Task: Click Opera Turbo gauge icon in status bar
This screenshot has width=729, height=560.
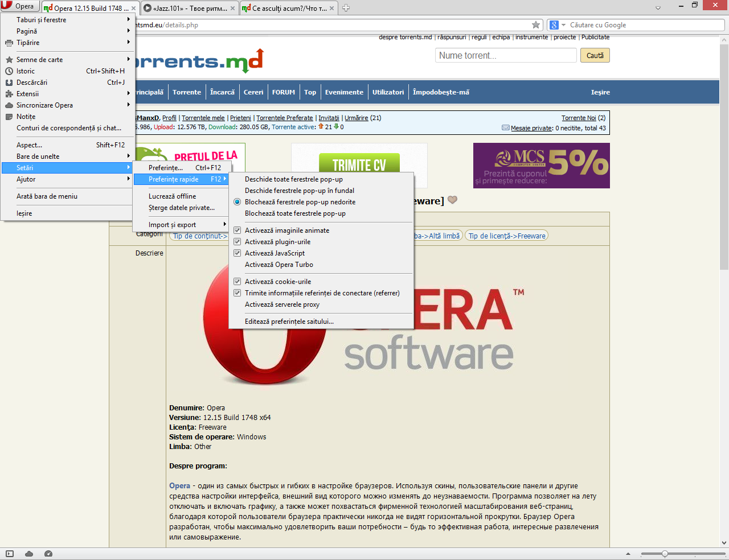Action: tap(48, 554)
